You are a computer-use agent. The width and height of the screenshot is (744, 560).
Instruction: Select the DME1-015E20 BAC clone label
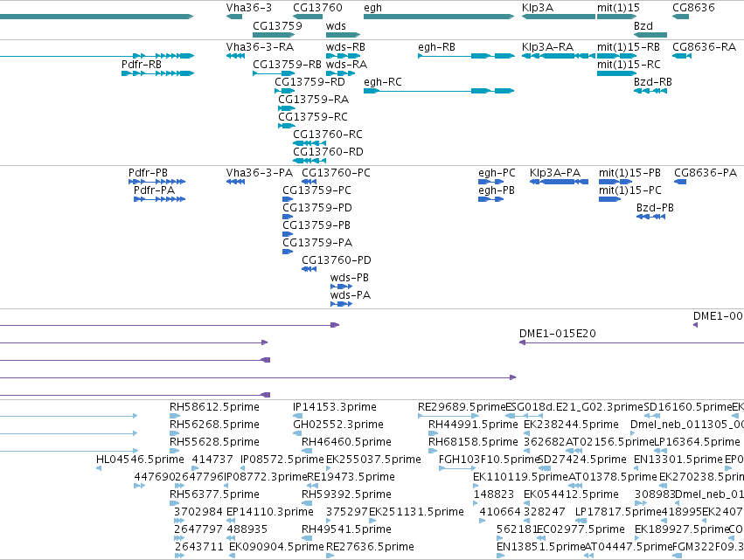tap(558, 334)
